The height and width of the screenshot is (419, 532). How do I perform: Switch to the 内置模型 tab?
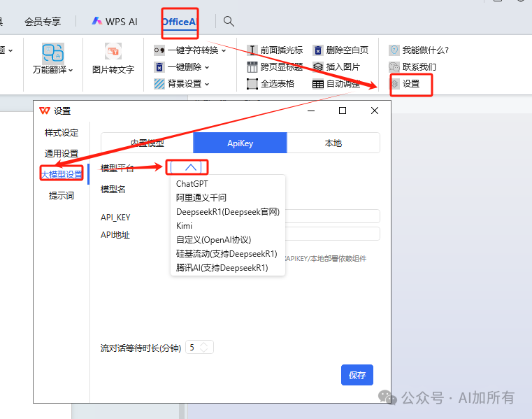(x=148, y=143)
